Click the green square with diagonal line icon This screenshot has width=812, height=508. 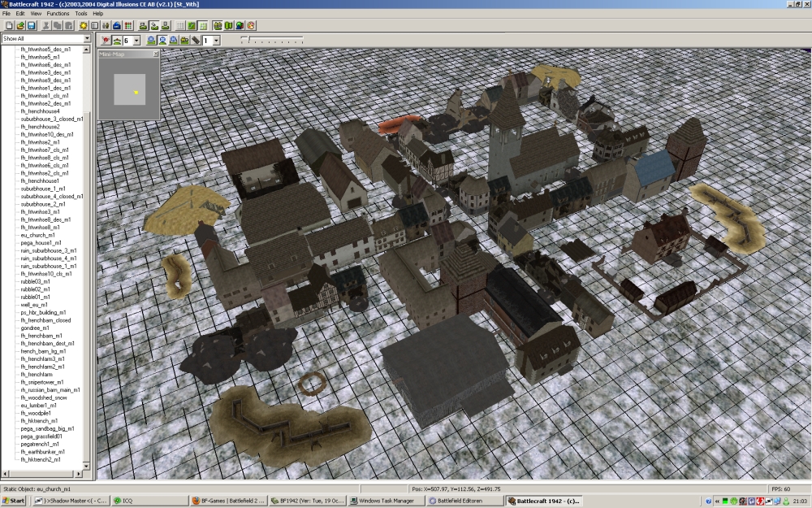tap(192, 25)
